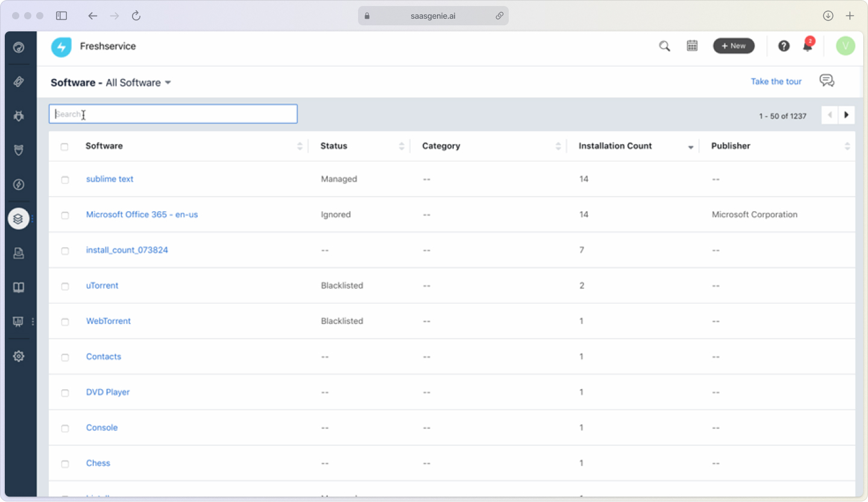Open sublime text software link

coord(110,179)
